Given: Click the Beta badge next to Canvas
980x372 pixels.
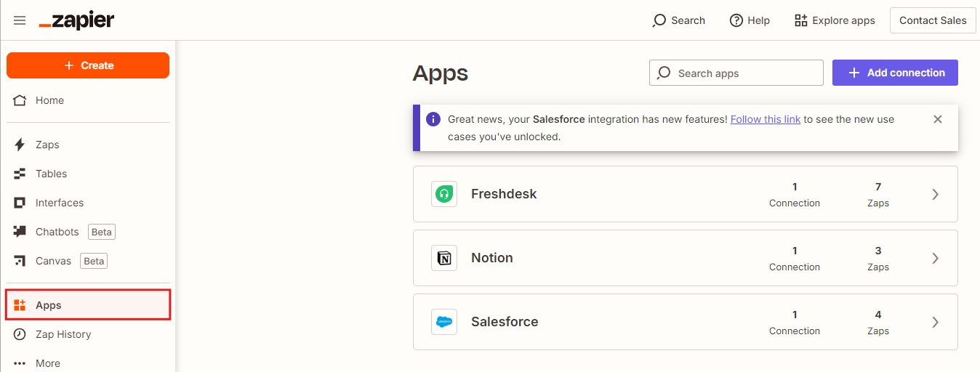Looking at the screenshot, I should point(95,261).
